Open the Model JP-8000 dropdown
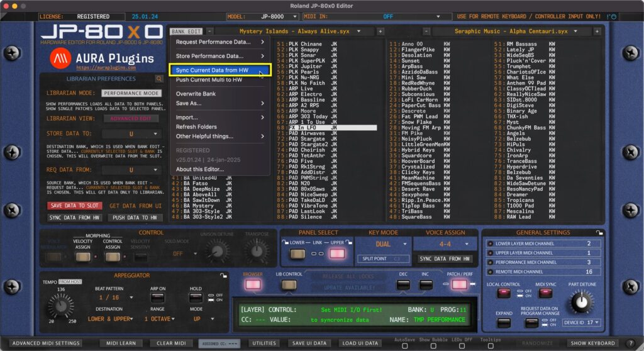Viewport: 644px width, 351px height. pyautogui.click(x=262, y=17)
